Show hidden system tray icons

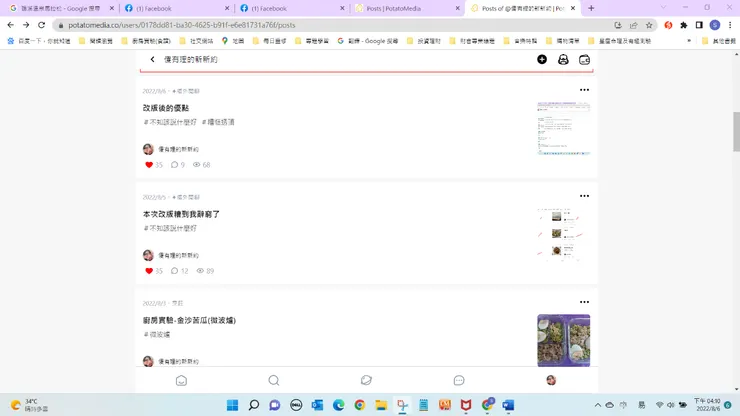597,405
